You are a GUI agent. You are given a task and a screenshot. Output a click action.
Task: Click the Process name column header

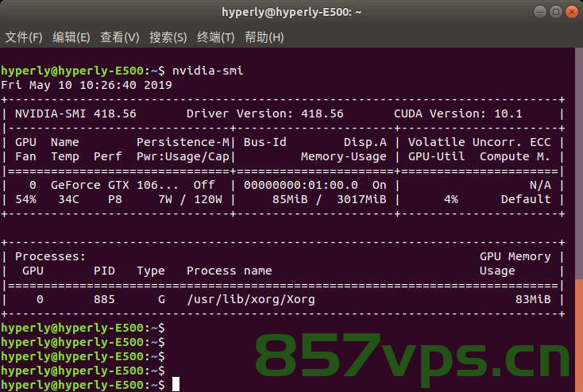point(229,271)
